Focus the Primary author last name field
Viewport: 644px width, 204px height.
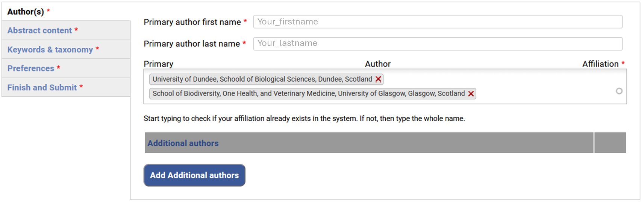tap(438, 44)
